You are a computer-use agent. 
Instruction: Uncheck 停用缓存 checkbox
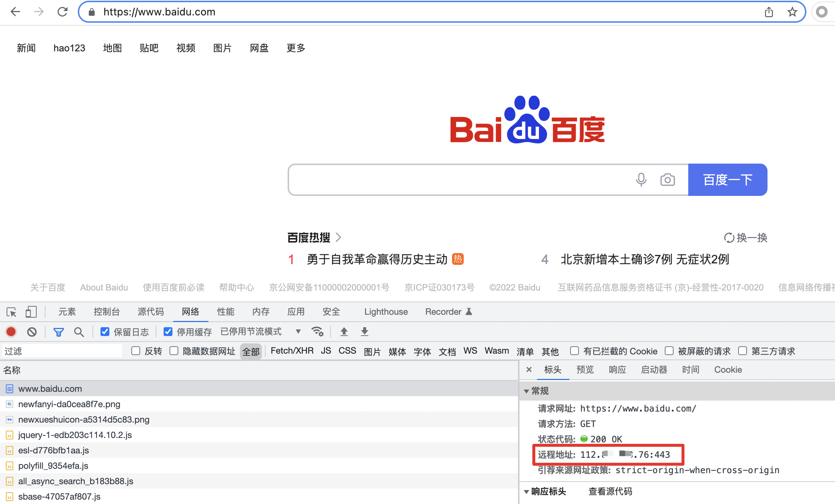tap(168, 332)
